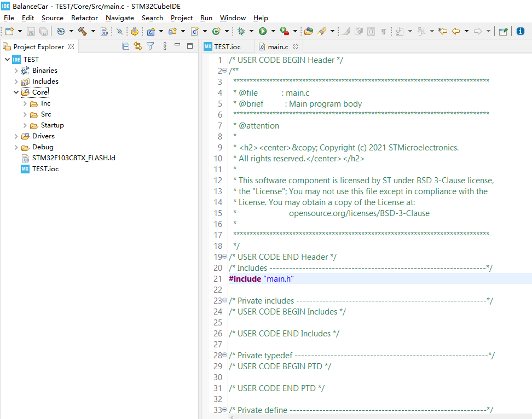Screen dimensions: 532x419
Task: Expand the Src folder under Core
Action: click(x=24, y=114)
